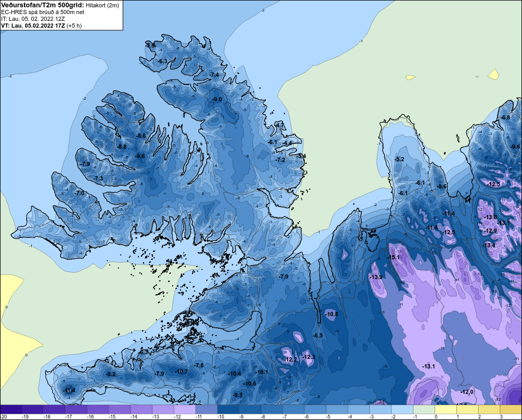Click the legend swatch between -6 and -5
The height and width of the screenshot is (420, 522).
315,410
